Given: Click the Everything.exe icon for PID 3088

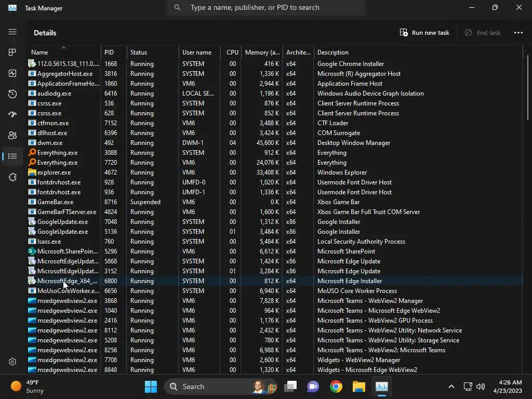Looking at the screenshot, I should (32, 152).
